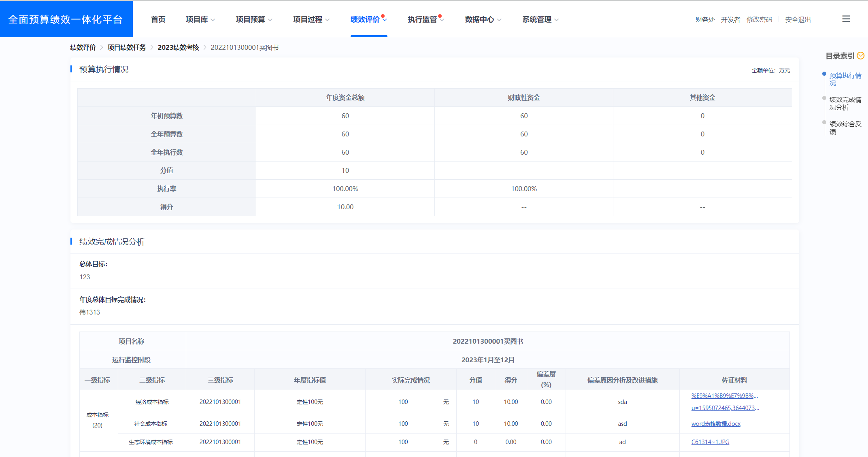The height and width of the screenshot is (457, 868).
Task: Open 修改密码 to change password
Action: coord(759,19)
